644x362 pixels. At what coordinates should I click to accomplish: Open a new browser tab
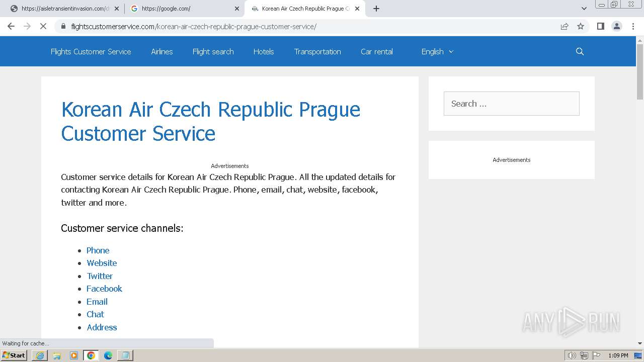tap(376, 9)
